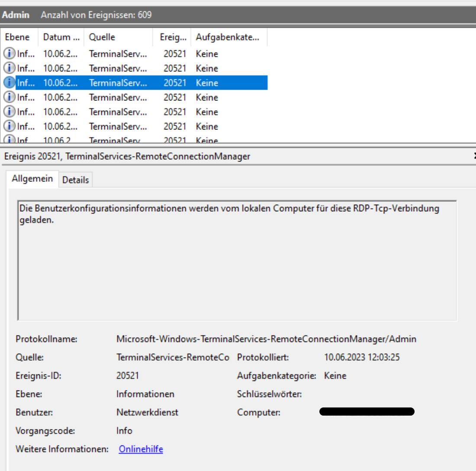
Task: Sort by the Ebene column header
Action: click(19, 37)
